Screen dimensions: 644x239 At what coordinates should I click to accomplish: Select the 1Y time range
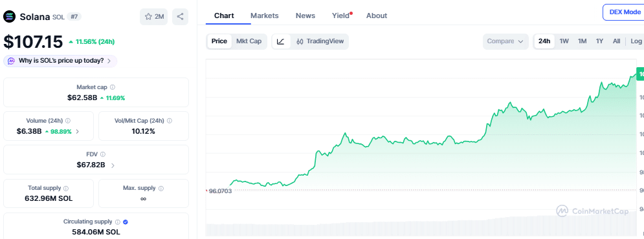(599, 41)
